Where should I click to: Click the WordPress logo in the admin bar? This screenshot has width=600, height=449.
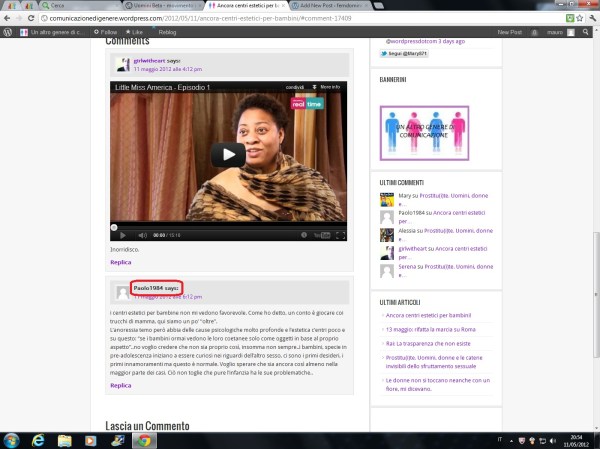click(x=8, y=32)
